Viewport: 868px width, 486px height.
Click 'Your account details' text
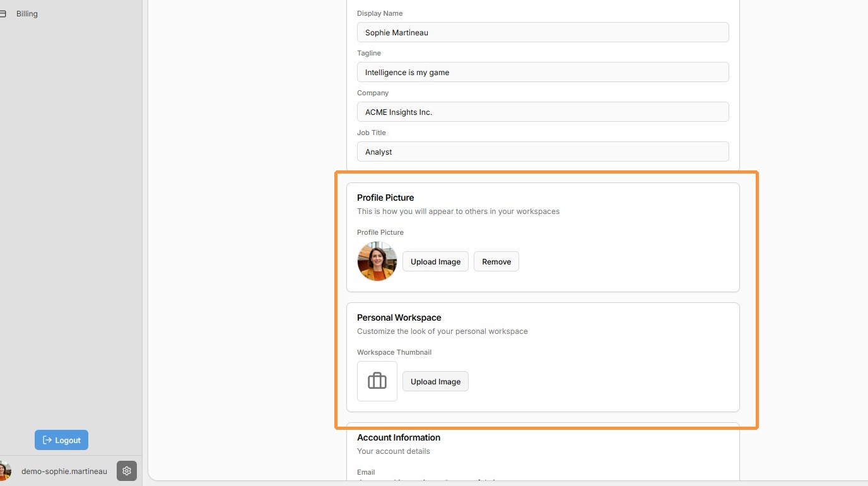tap(394, 451)
